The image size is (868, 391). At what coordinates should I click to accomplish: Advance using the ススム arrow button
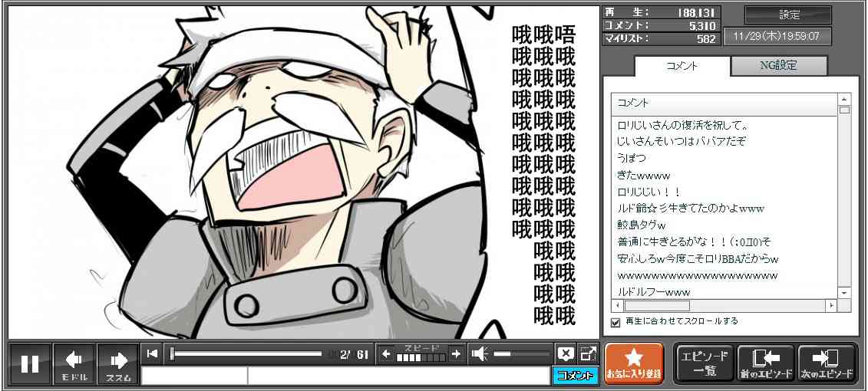pos(118,364)
